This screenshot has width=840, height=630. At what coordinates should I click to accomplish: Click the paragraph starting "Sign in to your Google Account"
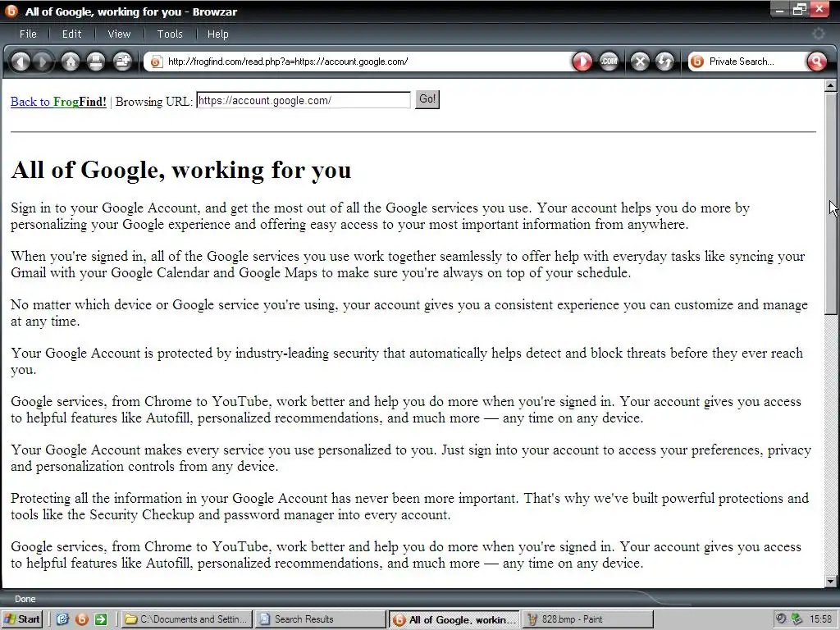click(x=380, y=216)
